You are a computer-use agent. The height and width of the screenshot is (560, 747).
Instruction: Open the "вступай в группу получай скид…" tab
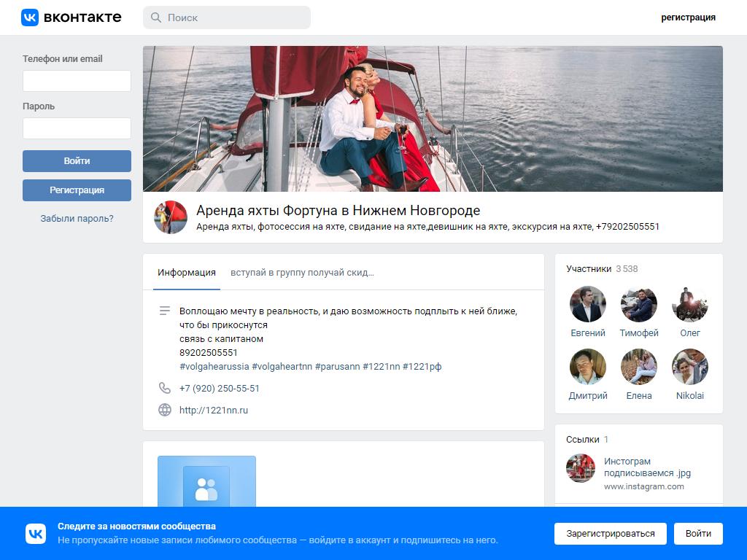coord(302,273)
